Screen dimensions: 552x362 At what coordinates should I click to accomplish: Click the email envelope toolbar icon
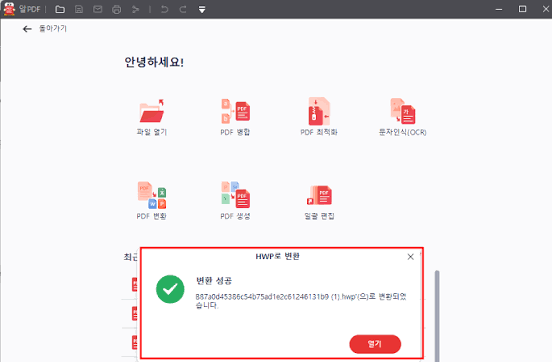tap(98, 9)
